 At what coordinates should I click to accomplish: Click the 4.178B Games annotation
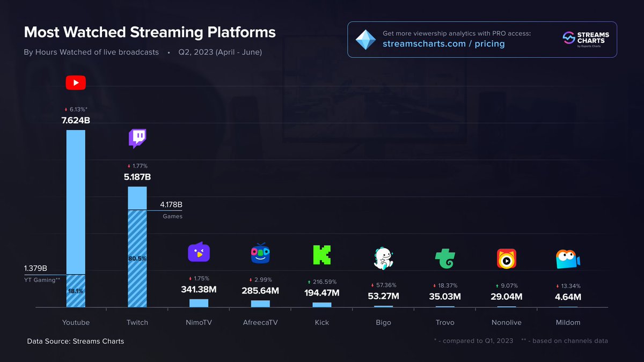172,204
